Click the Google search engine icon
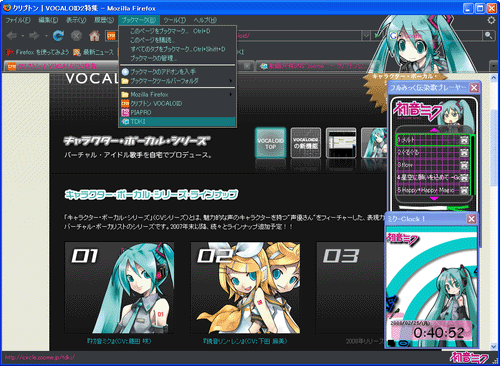The image size is (500, 366). pos(393,35)
